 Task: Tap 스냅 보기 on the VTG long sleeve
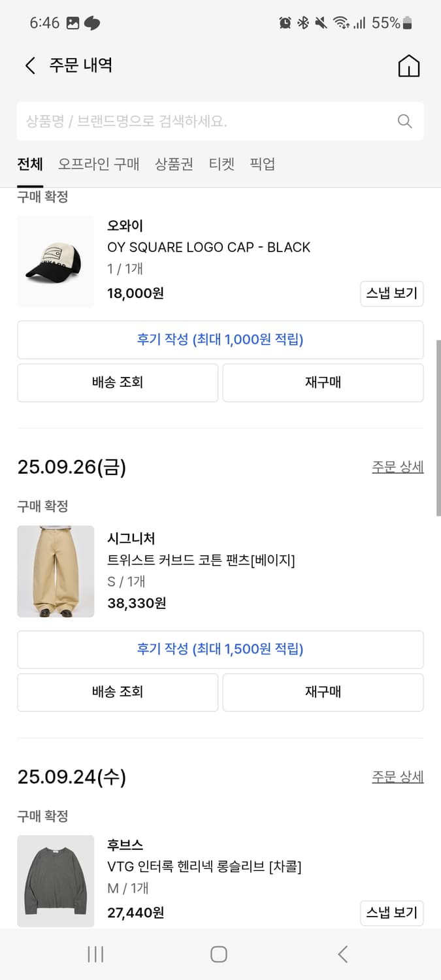392,913
